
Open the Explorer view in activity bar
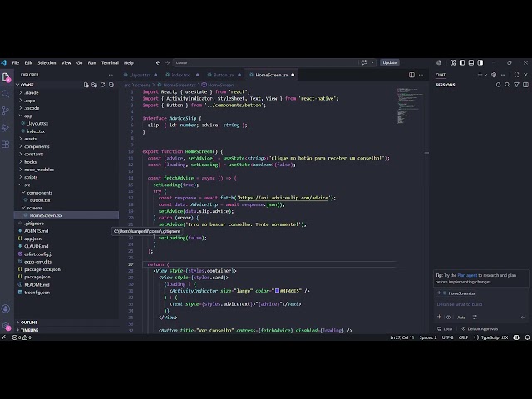[x=6, y=77]
